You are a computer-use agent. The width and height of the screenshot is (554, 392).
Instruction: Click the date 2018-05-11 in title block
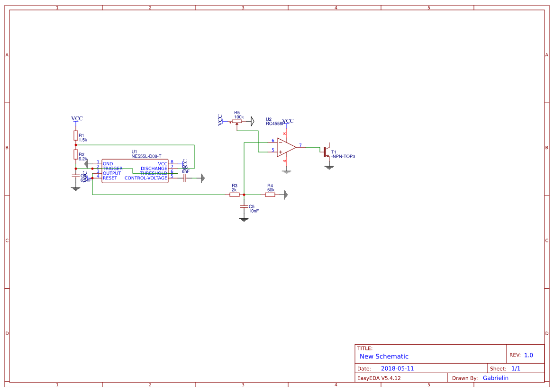pyautogui.click(x=398, y=369)
